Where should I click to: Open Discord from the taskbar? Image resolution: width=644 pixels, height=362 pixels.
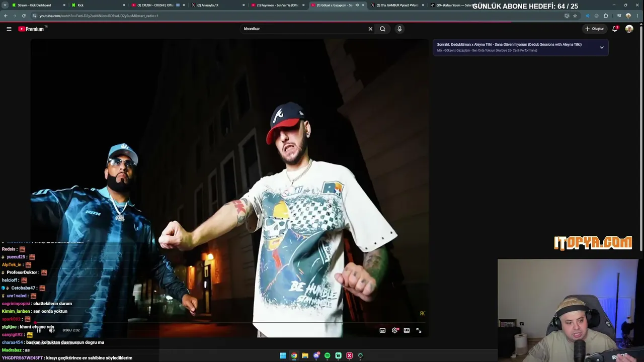[x=316, y=355]
